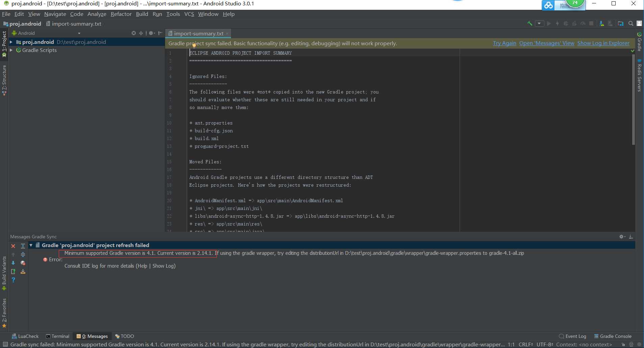This screenshot has height=348, width=644.
Task: Click the tool window quick access icon
Action: pos(5,344)
